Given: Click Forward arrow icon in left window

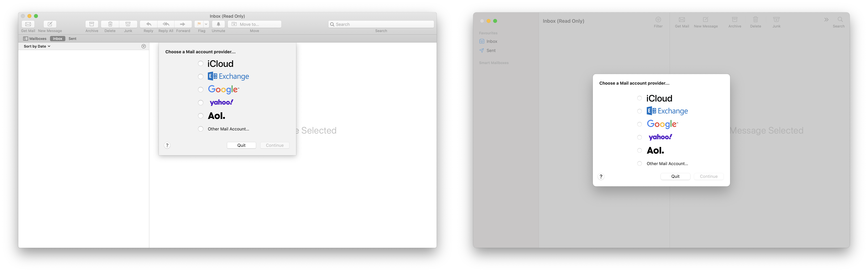Looking at the screenshot, I should tap(183, 24).
